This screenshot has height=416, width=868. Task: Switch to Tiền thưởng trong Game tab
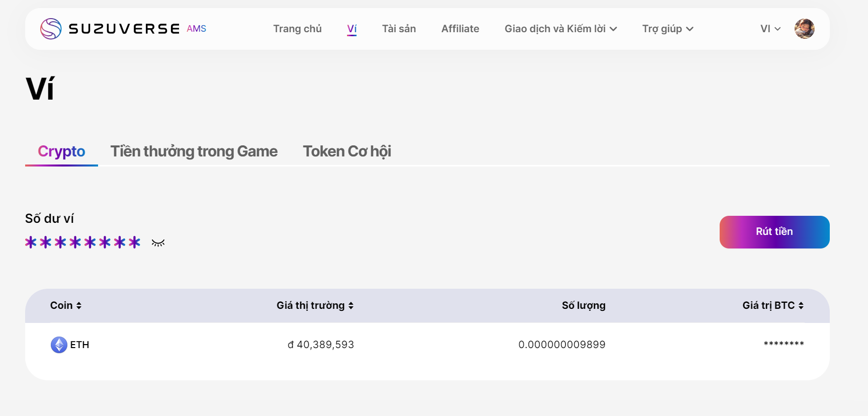click(x=194, y=151)
